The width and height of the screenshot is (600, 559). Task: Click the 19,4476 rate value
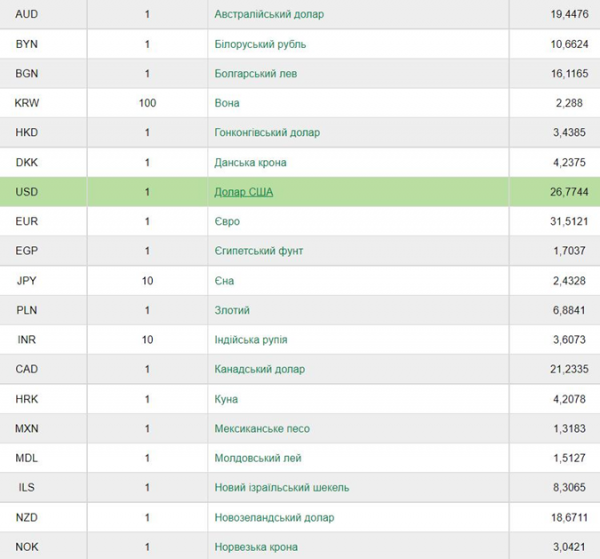(569, 15)
